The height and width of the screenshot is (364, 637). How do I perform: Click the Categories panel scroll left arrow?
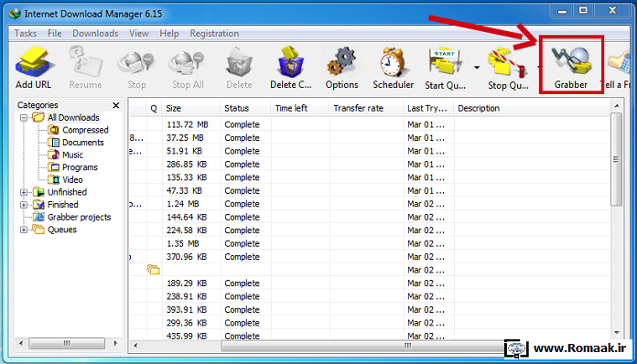tap(21, 343)
